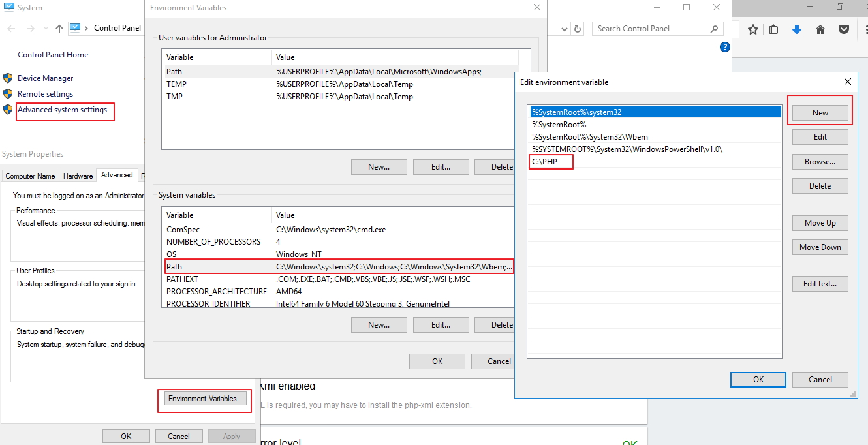The height and width of the screenshot is (445, 868).
Task: Click Edit... under User variables
Action: (441, 167)
